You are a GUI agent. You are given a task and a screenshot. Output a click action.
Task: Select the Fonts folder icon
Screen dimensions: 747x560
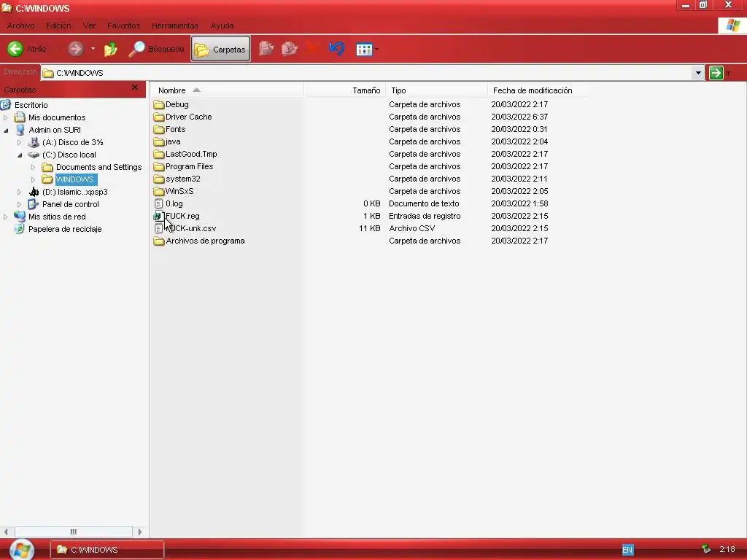(x=158, y=129)
